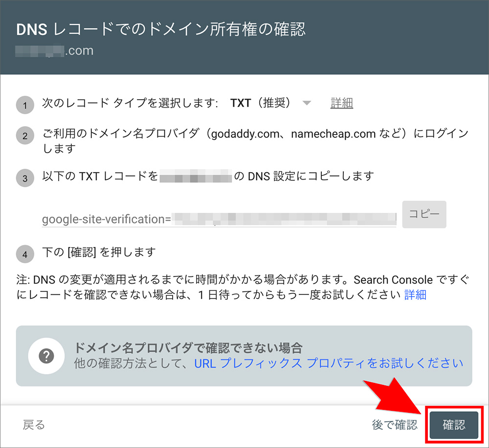Click the dialog title DNS レコードでのドメイン所有権の確認
Image resolution: width=489 pixels, height=448 pixels.
point(161,29)
